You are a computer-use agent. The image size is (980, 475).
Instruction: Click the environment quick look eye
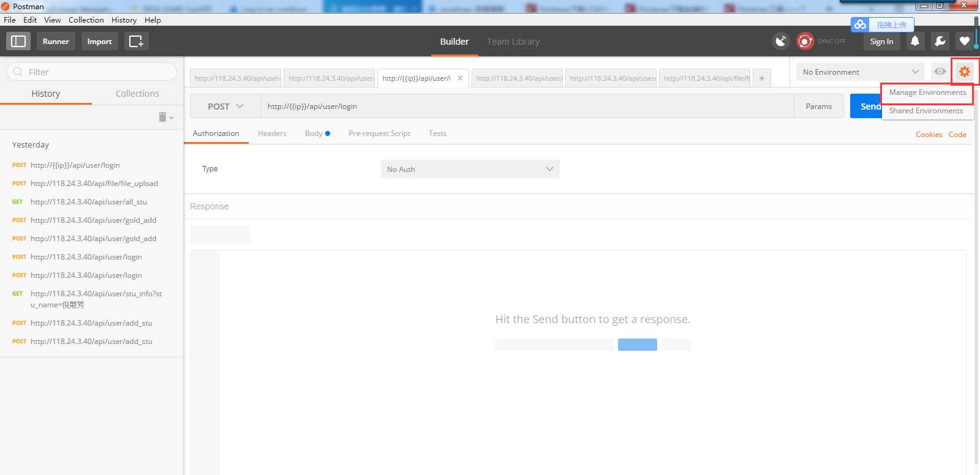coord(940,72)
